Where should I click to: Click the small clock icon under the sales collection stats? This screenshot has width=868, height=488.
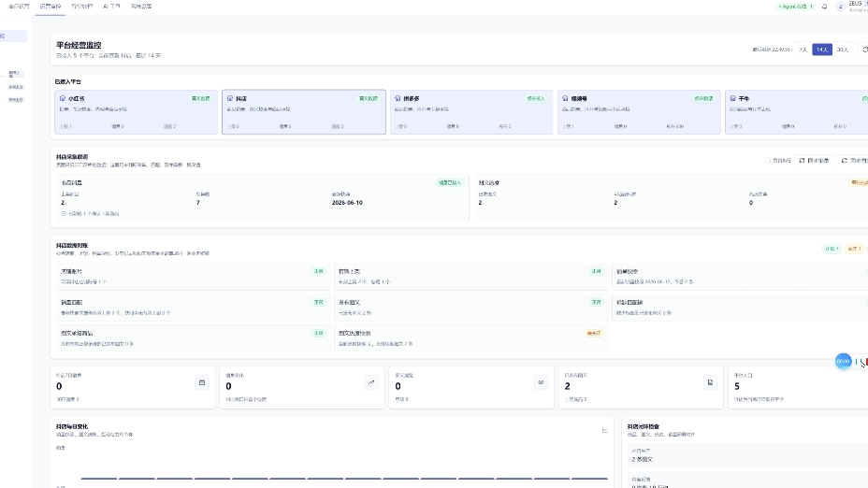pos(64,213)
